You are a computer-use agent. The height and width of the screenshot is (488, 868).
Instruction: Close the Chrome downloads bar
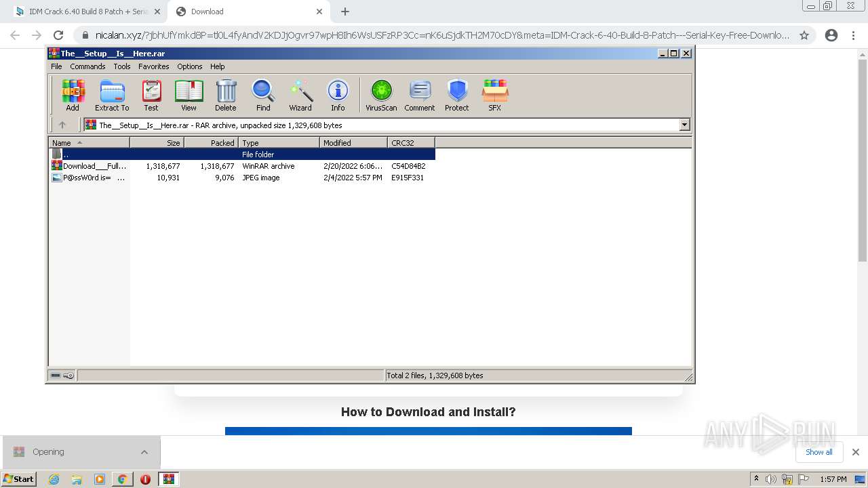click(x=856, y=452)
